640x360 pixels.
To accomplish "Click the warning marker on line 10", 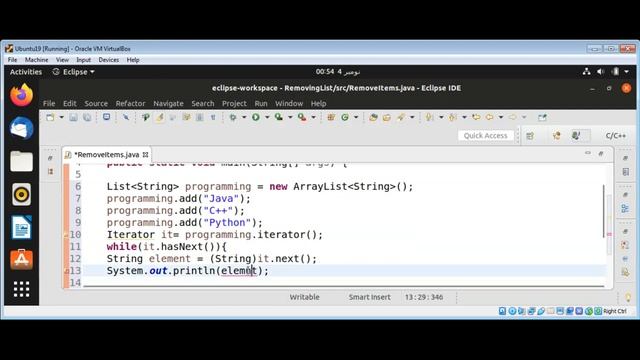I will point(66,235).
